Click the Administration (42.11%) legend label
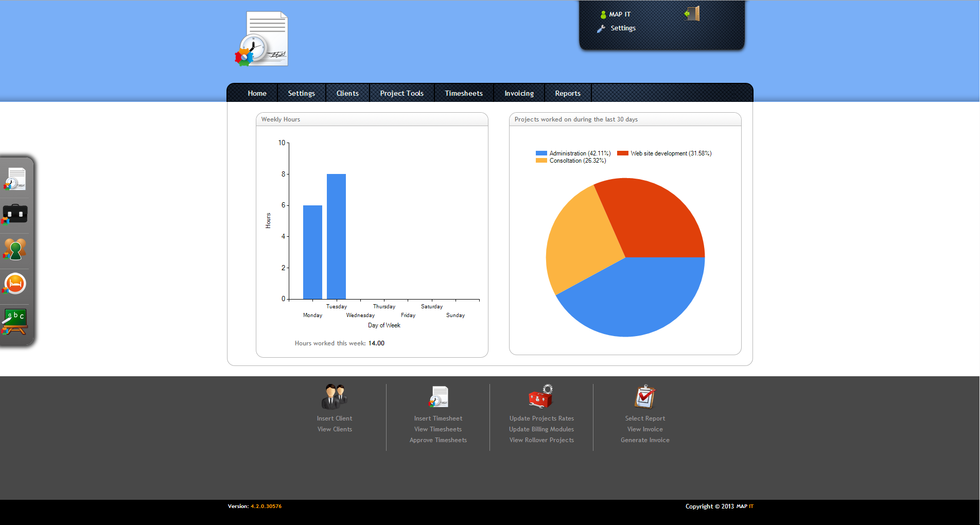 (580, 153)
